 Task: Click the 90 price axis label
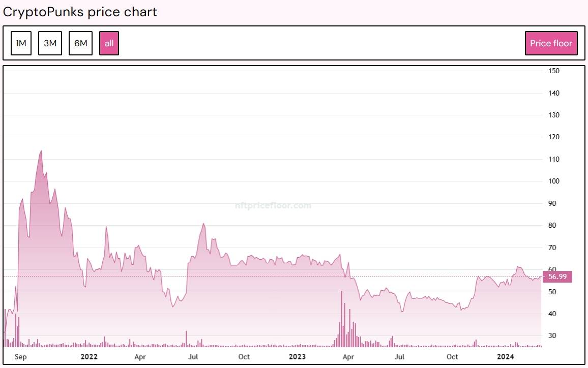click(x=552, y=203)
